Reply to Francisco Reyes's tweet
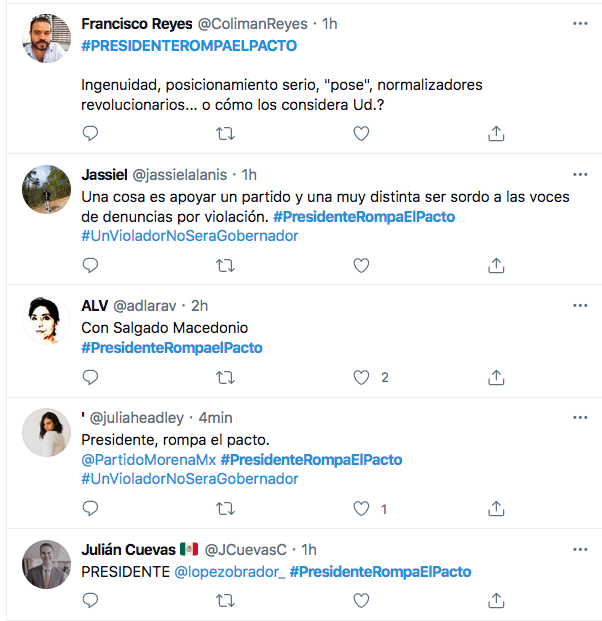Image resolution: width=602 pixels, height=621 pixels. 90,133
